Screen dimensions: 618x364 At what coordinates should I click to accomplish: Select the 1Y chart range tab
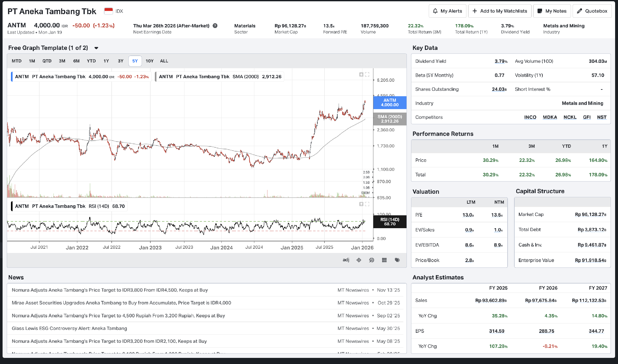tap(106, 61)
